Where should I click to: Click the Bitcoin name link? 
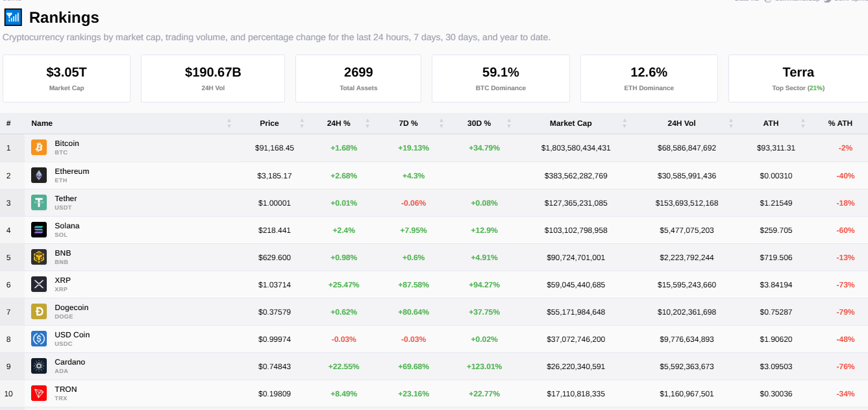pos(66,143)
